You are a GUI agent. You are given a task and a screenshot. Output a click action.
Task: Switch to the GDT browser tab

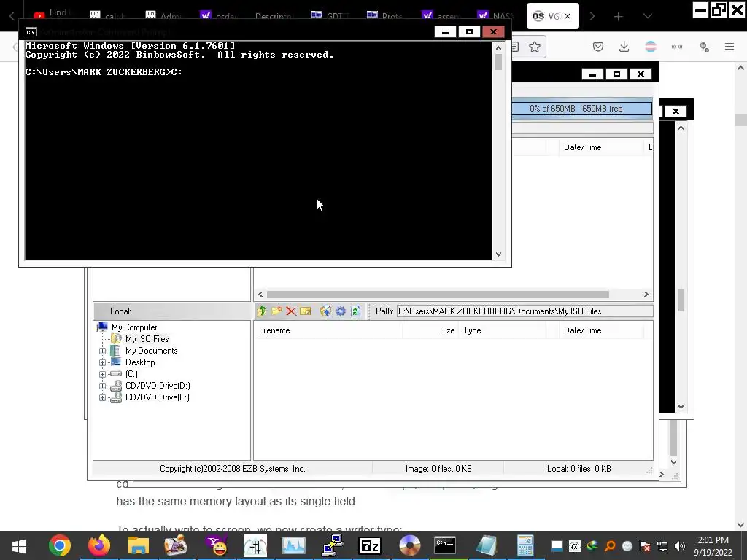pos(330,16)
